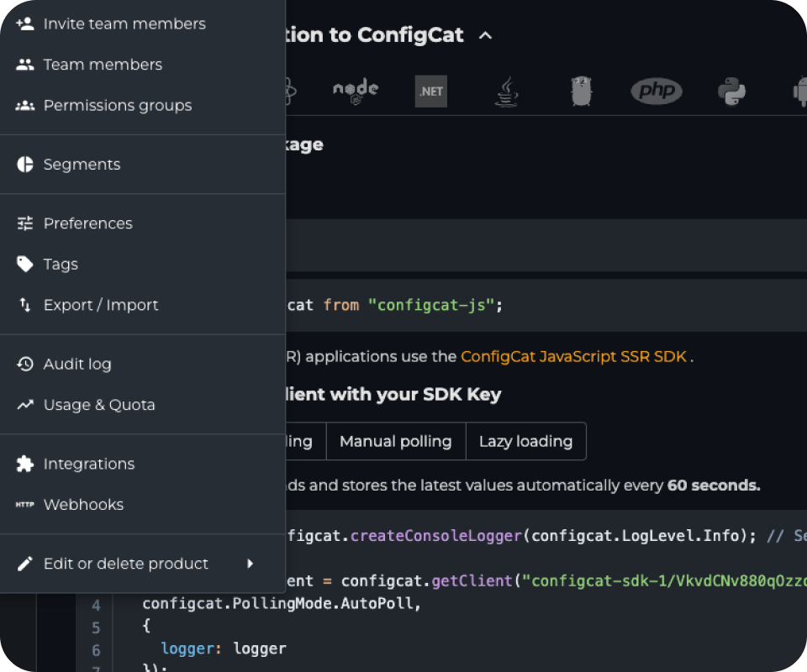The image size is (807, 672).
Task: Click the Permissions groups icon
Action: (24, 105)
